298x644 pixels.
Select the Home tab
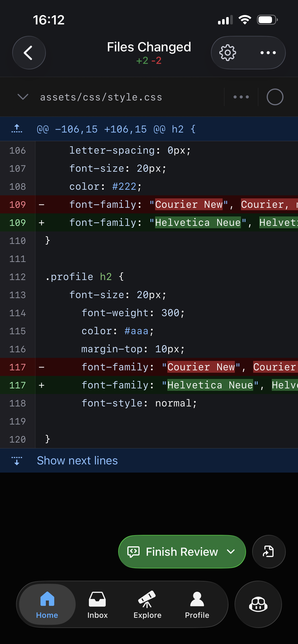tap(47, 604)
